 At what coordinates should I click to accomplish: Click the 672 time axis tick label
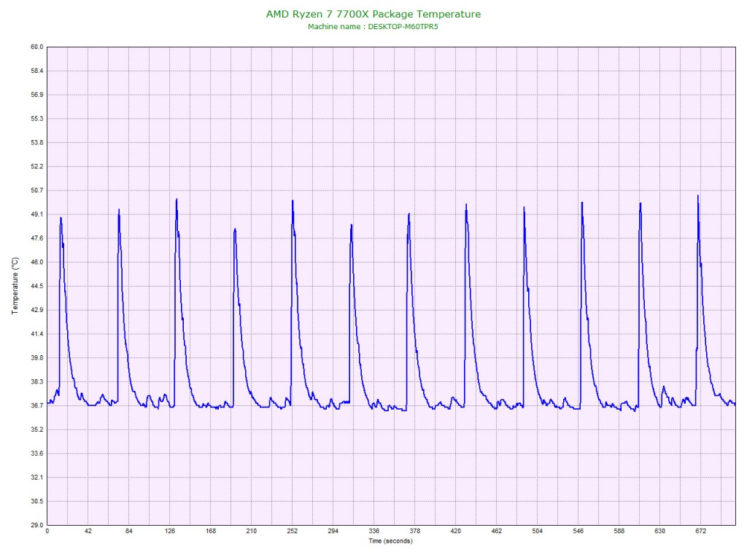coord(701,532)
